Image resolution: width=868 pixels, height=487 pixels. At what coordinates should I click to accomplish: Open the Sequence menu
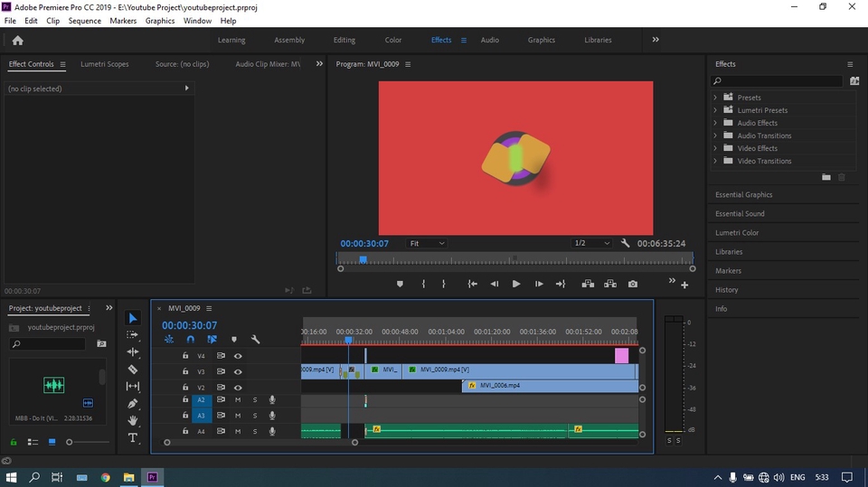pos(85,21)
